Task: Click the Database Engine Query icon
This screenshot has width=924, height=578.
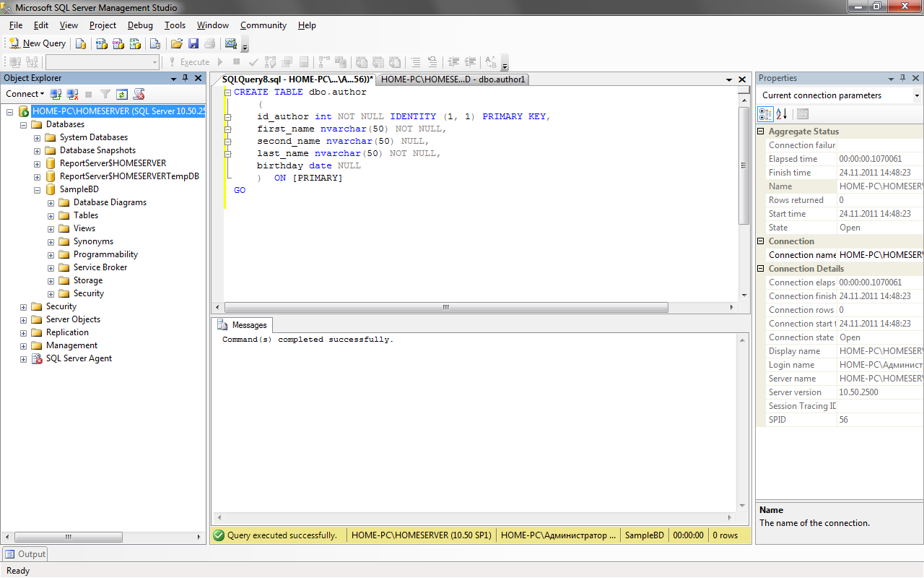Action: [x=81, y=43]
